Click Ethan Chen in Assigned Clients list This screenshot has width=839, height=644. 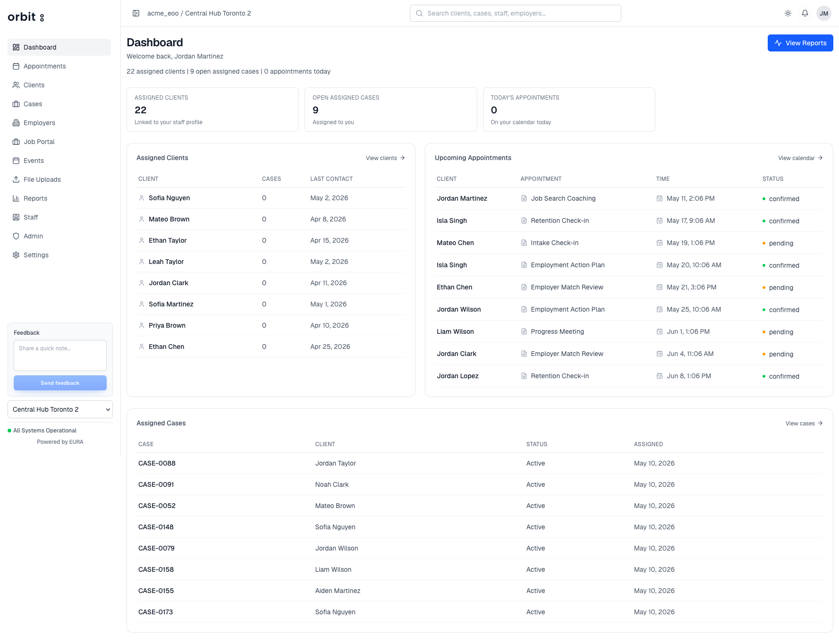point(166,347)
